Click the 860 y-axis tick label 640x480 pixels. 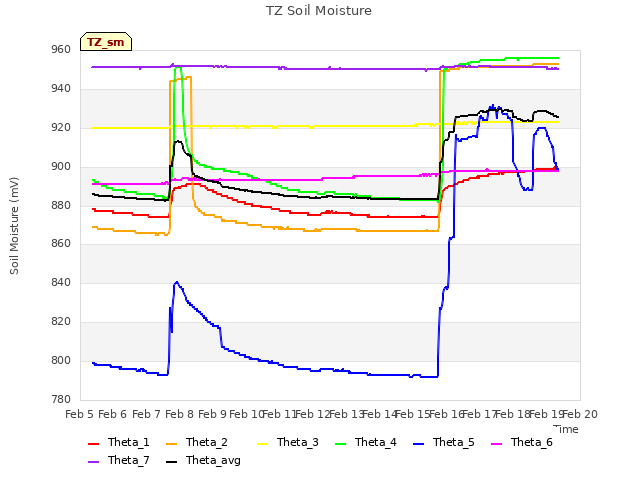pyautogui.click(x=61, y=244)
